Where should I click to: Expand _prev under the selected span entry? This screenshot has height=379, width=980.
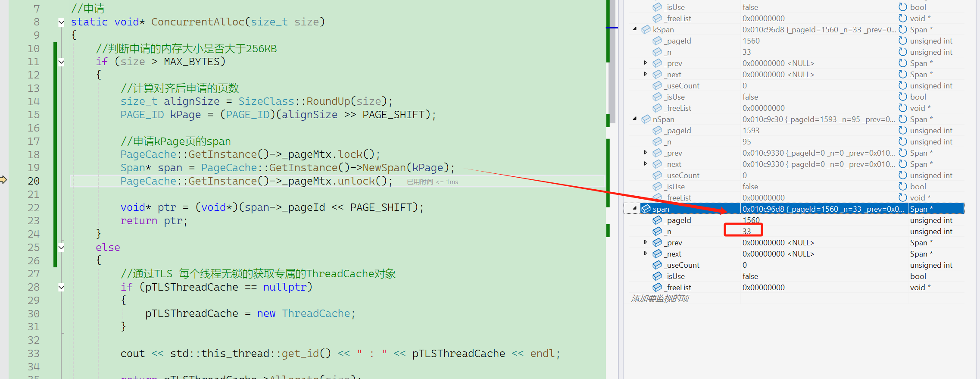645,242
